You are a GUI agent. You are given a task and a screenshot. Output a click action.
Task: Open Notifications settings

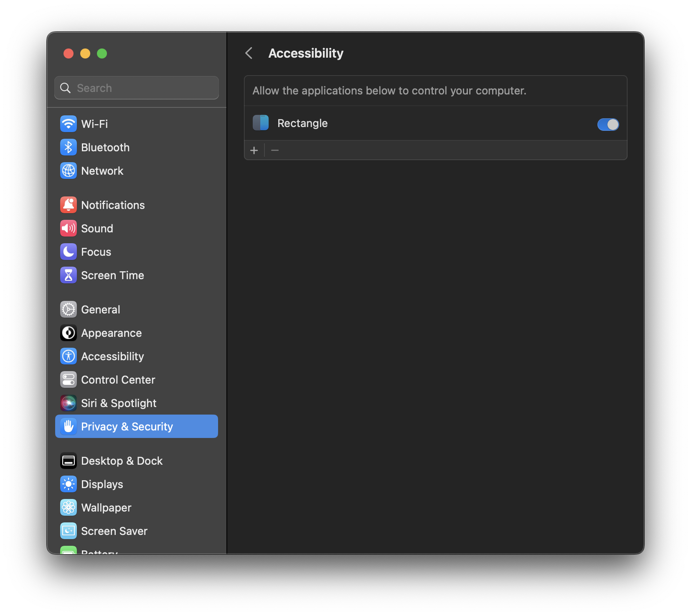[113, 205]
